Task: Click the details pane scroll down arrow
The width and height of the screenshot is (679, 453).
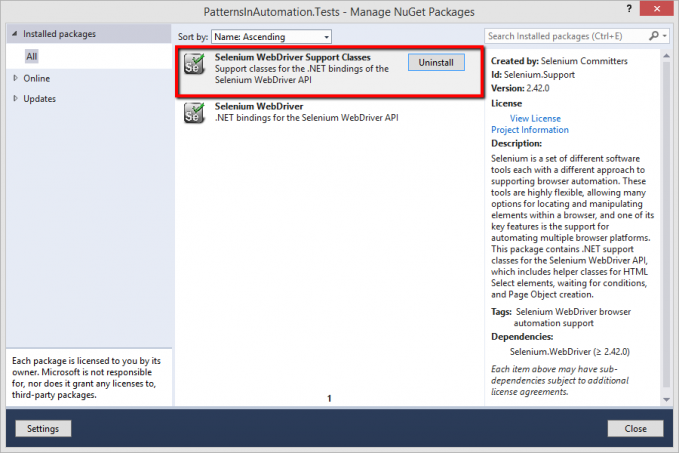Action: [666, 399]
